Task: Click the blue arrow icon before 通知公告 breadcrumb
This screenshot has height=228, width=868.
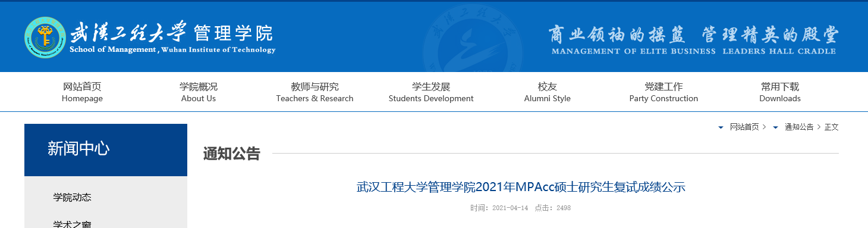Action: pos(775,127)
